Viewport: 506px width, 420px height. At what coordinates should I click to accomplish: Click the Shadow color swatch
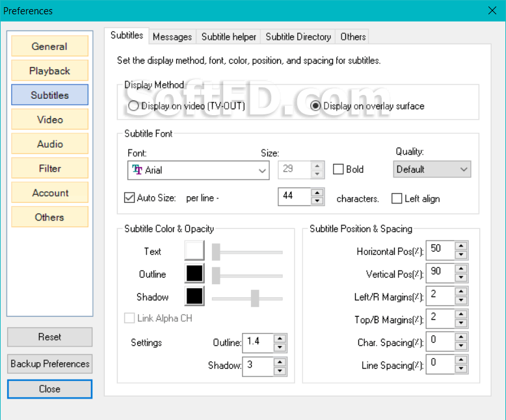(x=194, y=296)
